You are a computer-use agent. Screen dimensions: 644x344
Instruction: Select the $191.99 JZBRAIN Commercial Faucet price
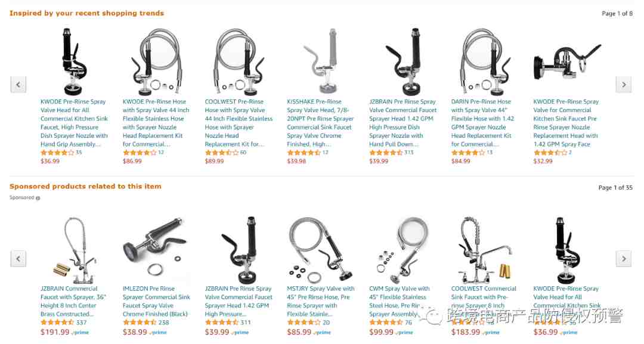tap(55, 332)
